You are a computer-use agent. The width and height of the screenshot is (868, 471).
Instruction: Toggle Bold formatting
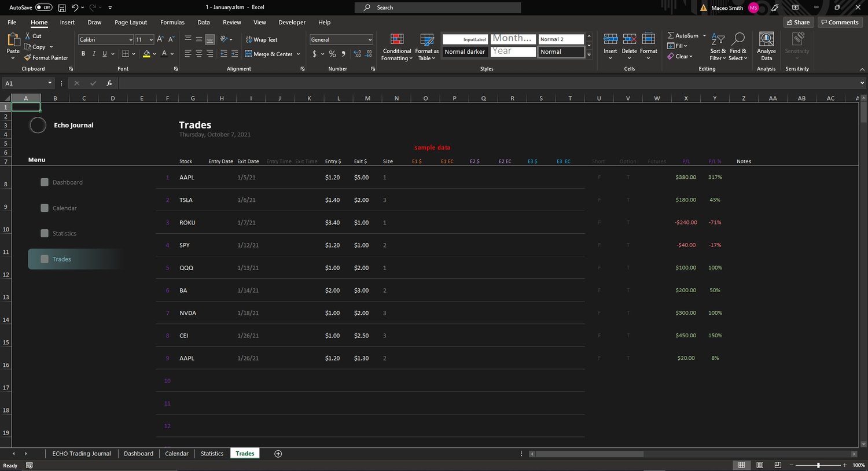click(x=83, y=54)
